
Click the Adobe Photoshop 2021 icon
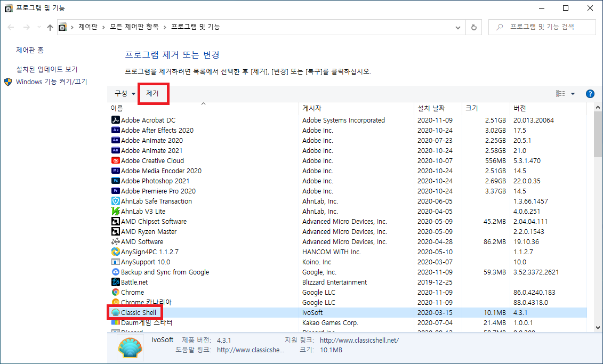pos(115,181)
